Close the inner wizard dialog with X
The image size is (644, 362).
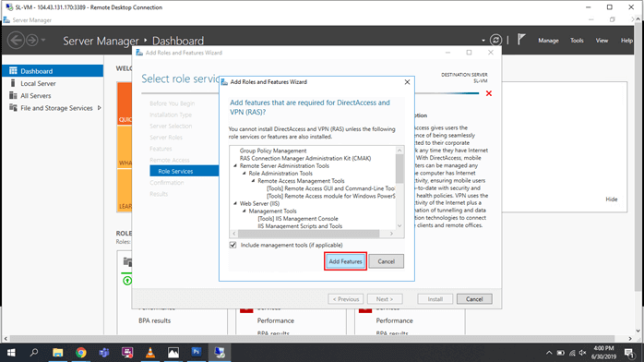pyautogui.click(x=407, y=82)
